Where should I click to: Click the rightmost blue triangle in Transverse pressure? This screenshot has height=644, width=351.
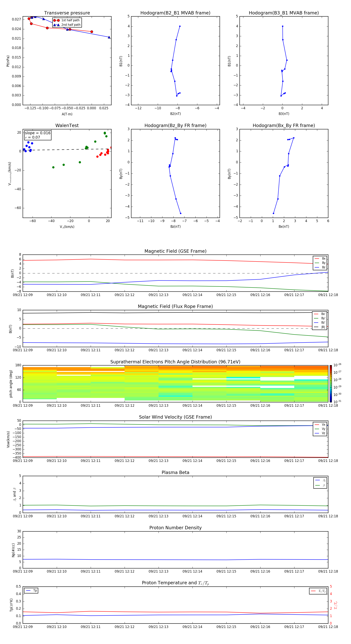pos(109,37)
